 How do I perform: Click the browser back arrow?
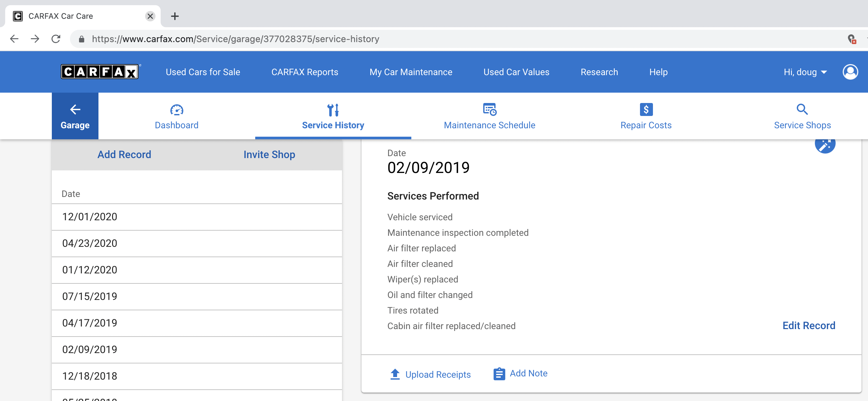[14, 39]
